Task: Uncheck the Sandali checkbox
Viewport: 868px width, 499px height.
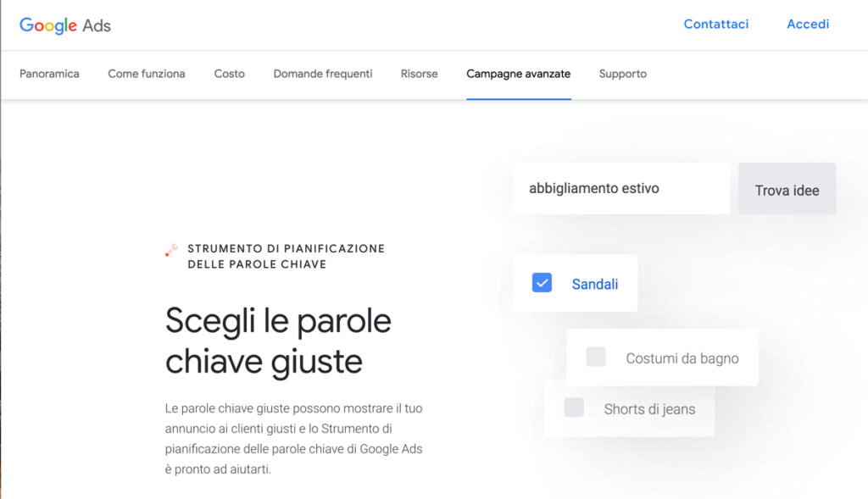Action: point(542,282)
